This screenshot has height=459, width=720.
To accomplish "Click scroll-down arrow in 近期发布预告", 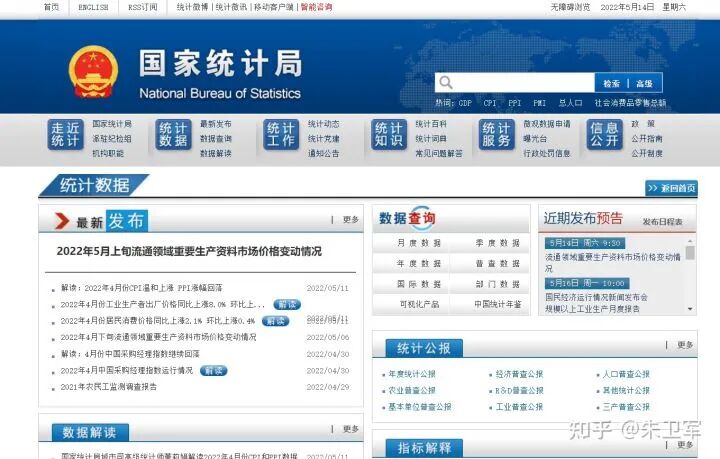I will [690, 309].
